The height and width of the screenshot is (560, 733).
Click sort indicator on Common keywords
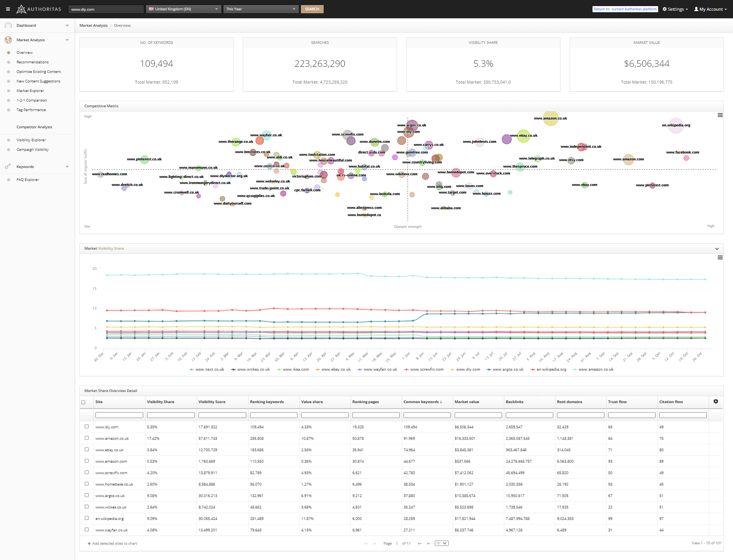(441, 402)
